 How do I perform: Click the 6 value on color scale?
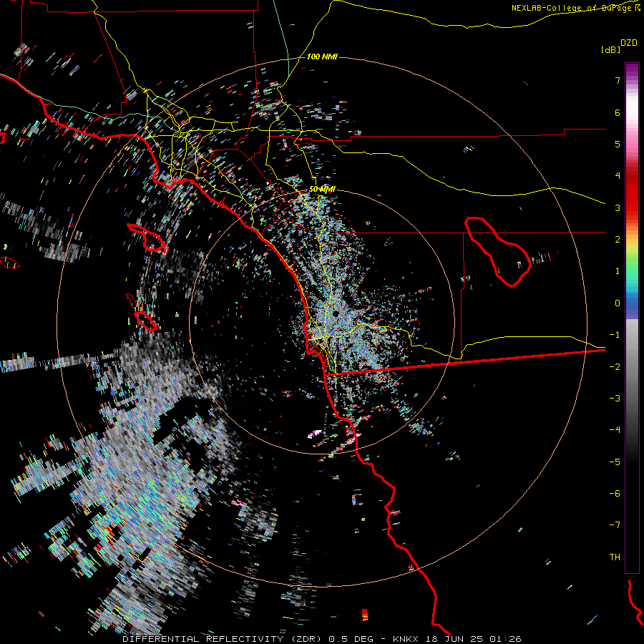(x=618, y=112)
